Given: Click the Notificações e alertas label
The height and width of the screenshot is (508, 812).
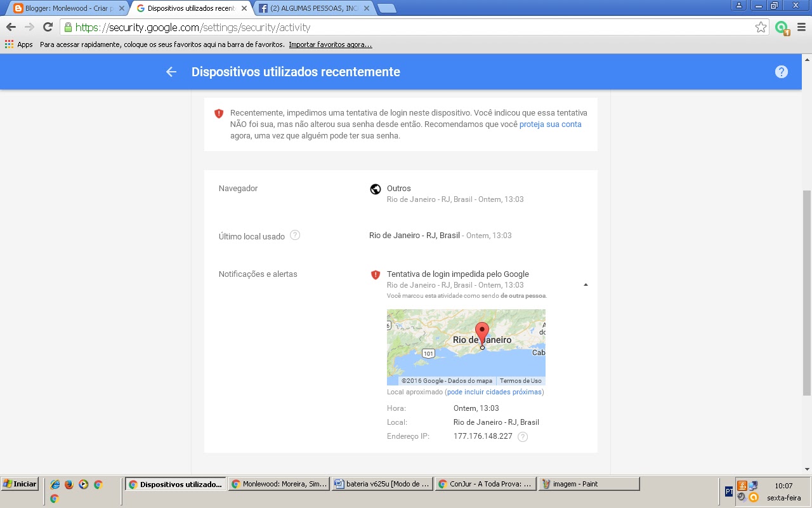Looking at the screenshot, I should [258, 274].
